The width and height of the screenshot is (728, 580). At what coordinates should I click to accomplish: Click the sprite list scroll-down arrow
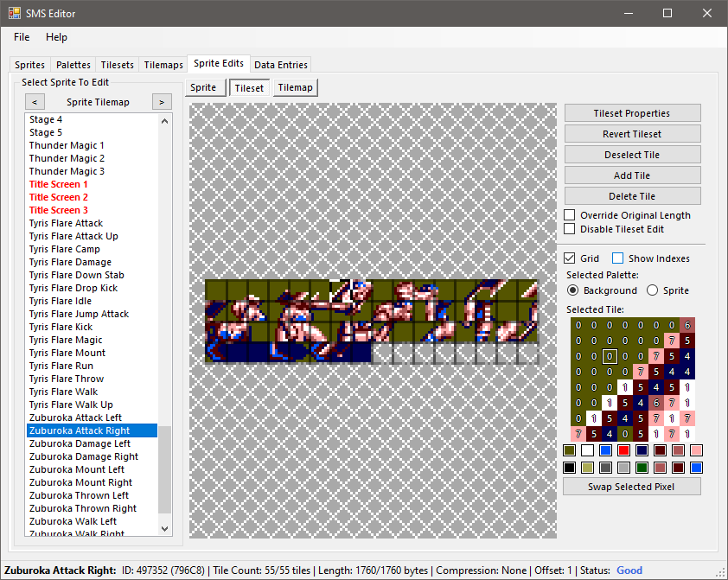tap(164, 528)
